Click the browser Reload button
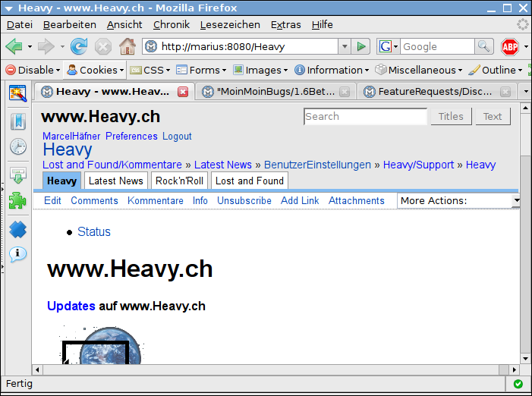 79,46
